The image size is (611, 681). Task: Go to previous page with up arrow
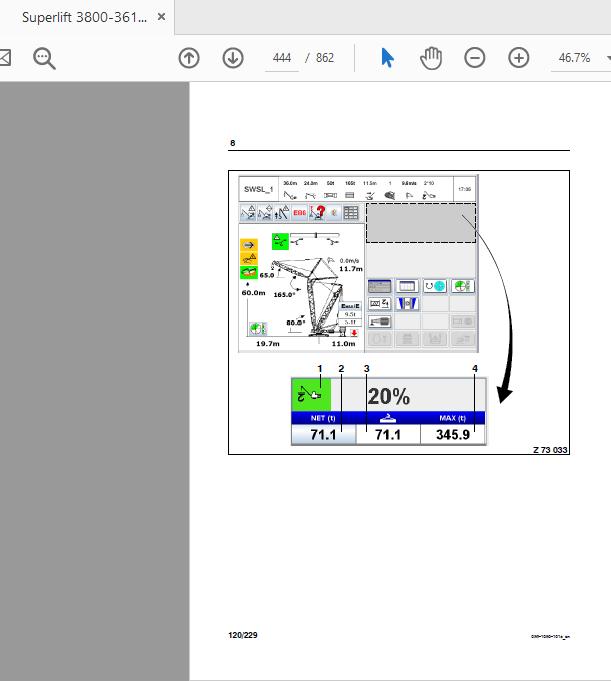point(189,58)
